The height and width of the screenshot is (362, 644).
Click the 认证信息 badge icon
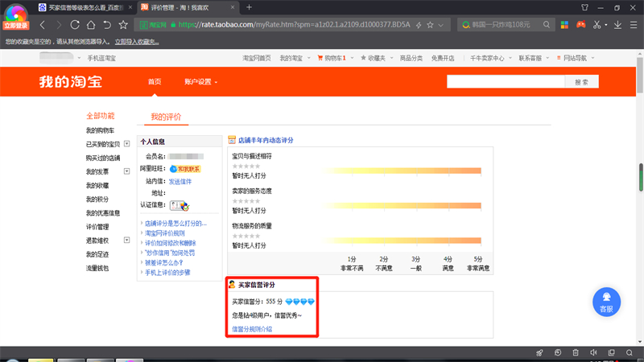[180, 205]
